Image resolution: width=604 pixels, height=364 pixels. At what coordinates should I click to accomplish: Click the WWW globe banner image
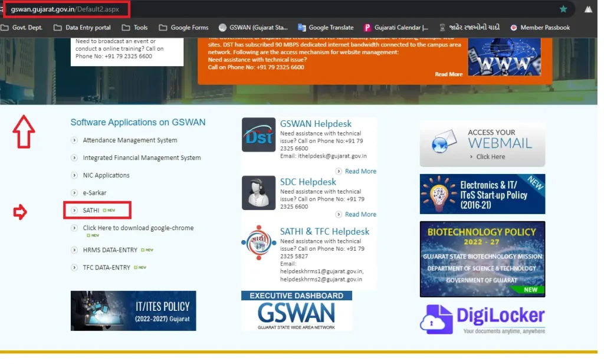pos(504,57)
